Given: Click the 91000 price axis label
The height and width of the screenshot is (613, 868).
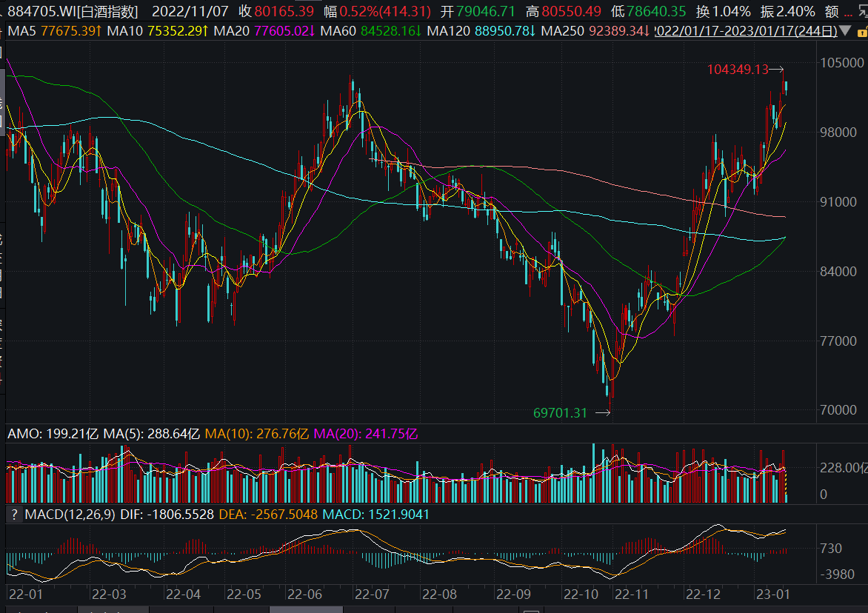Looking at the screenshot, I should click(x=838, y=202).
